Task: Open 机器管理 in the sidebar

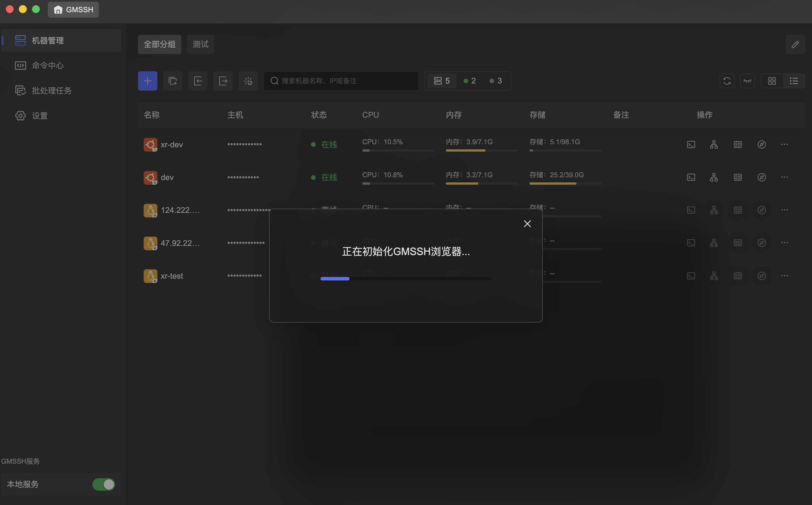Action: (x=61, y=40)
